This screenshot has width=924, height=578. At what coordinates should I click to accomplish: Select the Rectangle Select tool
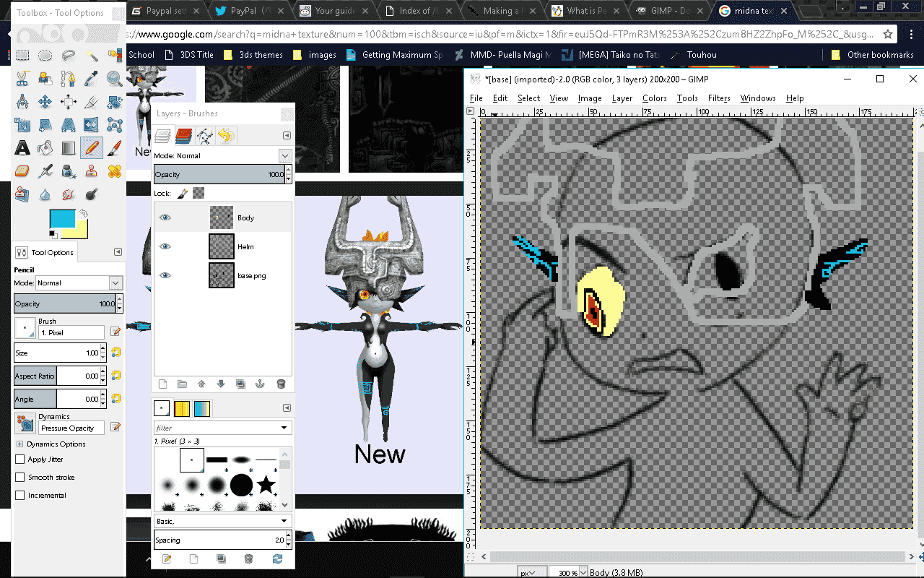(22, 56)
